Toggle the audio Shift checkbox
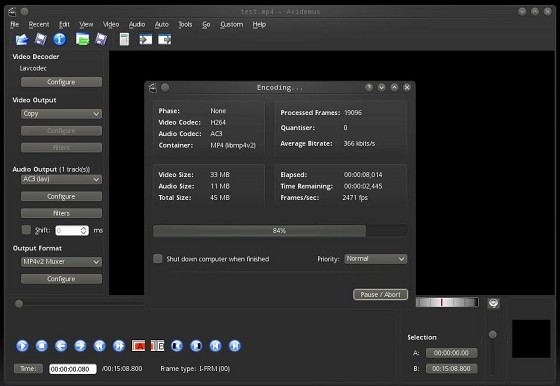This screenshot has height=386, width=560. 26,230
